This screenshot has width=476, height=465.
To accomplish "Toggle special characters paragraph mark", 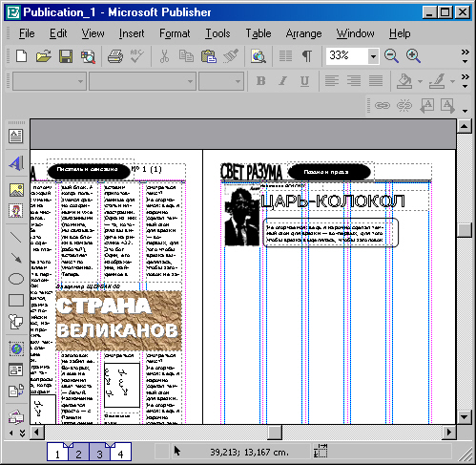I will [307, 56].
